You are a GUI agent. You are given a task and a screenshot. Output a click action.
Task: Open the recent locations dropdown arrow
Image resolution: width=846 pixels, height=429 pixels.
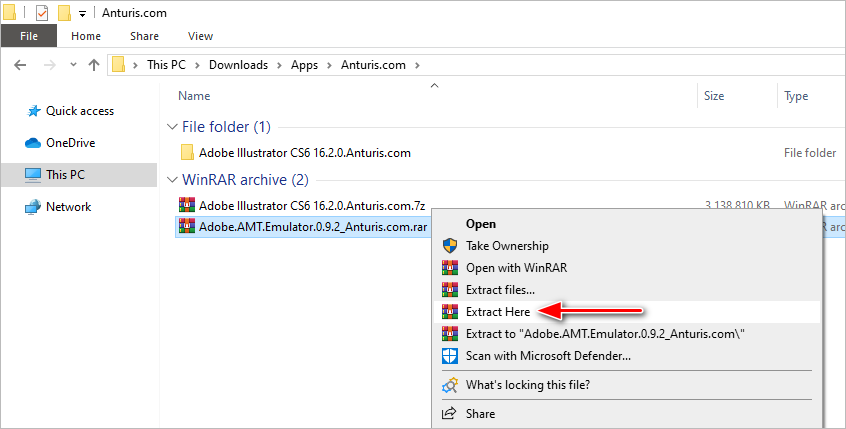[72, 65]
